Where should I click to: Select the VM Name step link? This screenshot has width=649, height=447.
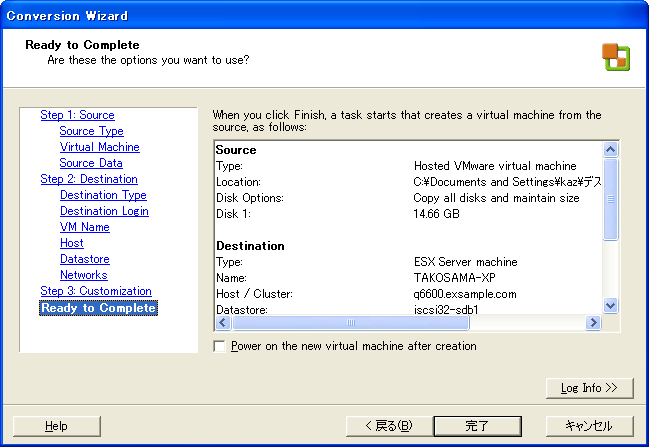[85, 227]
